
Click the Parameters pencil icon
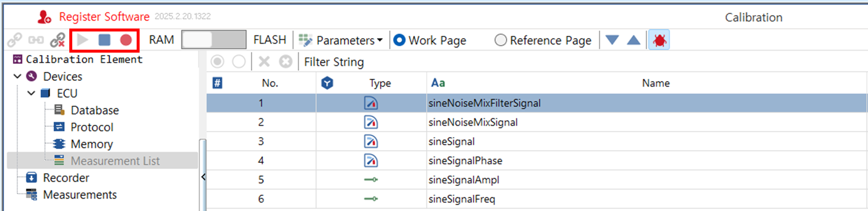(x=305, y=40)
